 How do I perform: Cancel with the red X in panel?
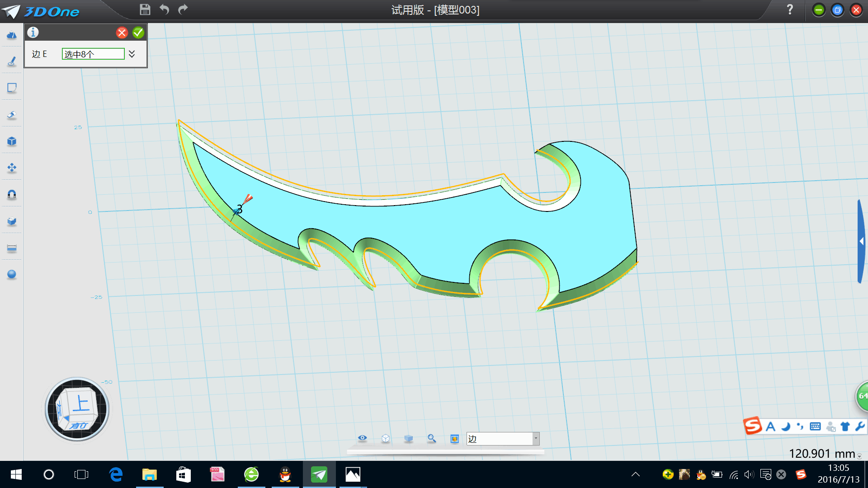pyautogui.click(x=122, y=33)
